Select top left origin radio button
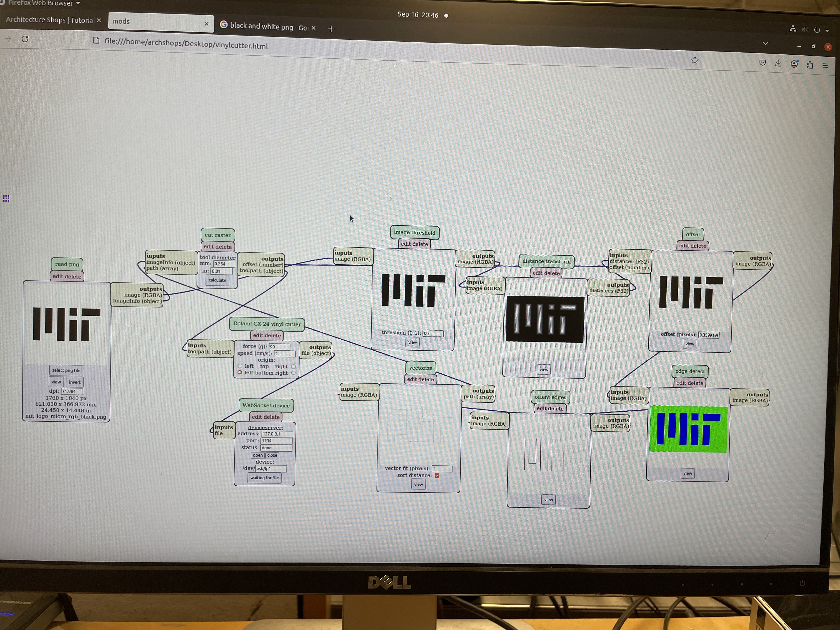Screen dimensions: 840x630 point(240,366)
